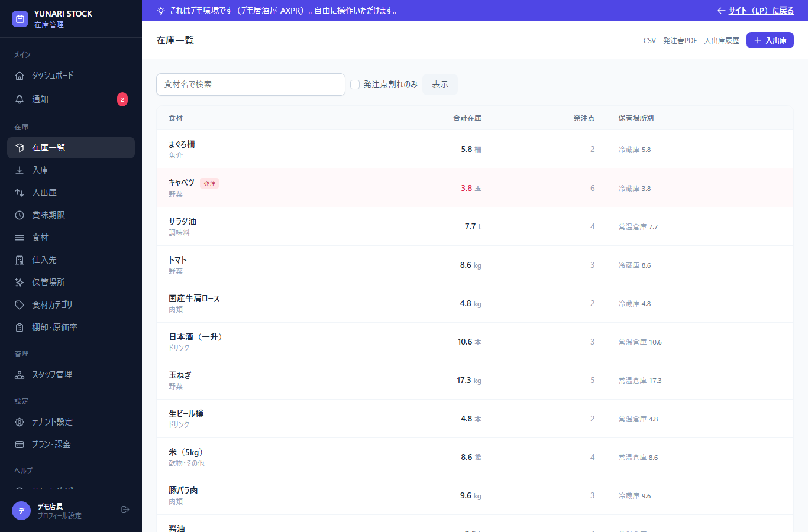Click the 発注書PDF link
Image resolution: width=808 pixels, height=532 pixels.
pos(680,41)
